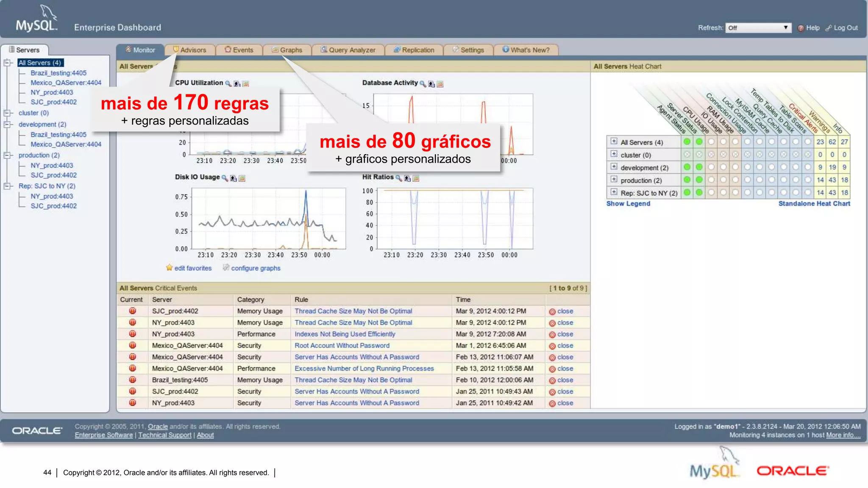Open the Refresh interval dropdown
The image size is (868, 488).
(758, 28)
